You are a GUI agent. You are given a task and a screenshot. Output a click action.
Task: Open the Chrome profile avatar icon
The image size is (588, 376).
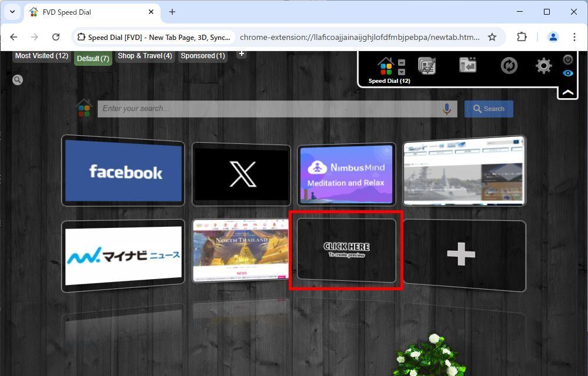(553, 37)
